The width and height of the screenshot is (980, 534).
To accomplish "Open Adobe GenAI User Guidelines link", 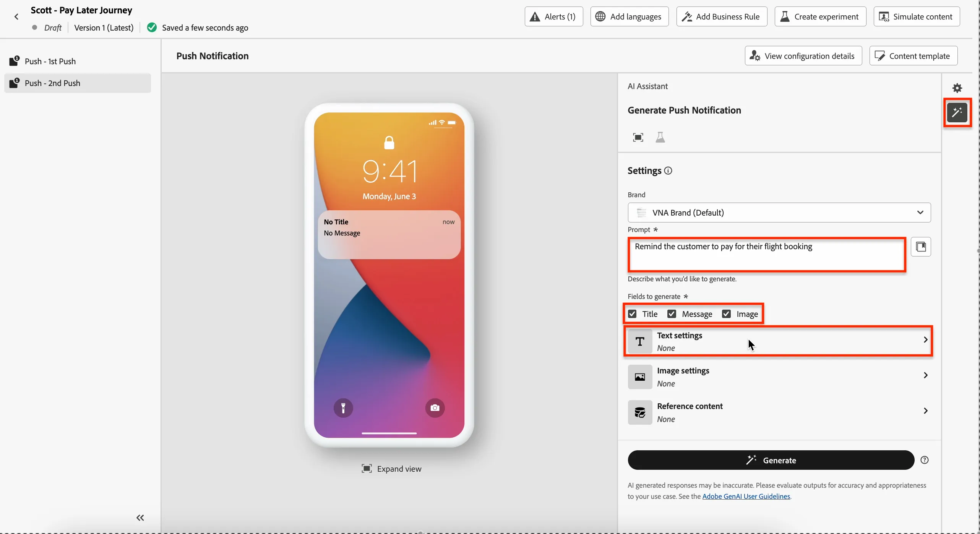I will (x=746, y=496).
